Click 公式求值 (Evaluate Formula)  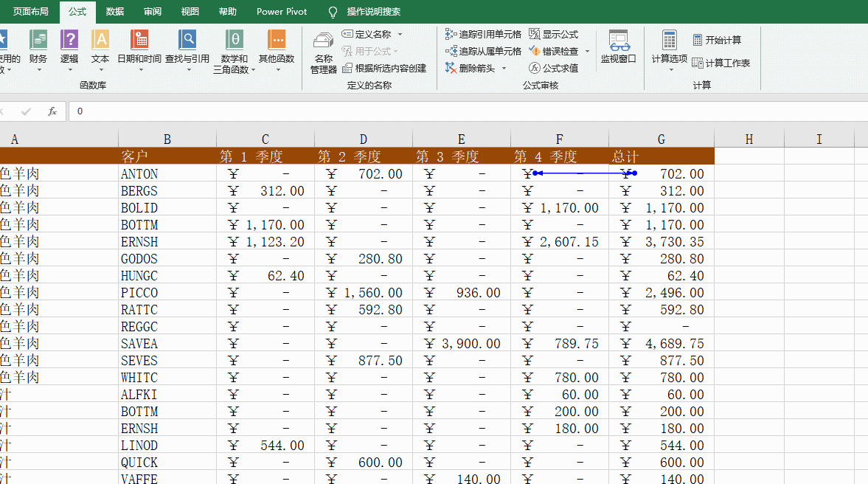pos(553,68)
